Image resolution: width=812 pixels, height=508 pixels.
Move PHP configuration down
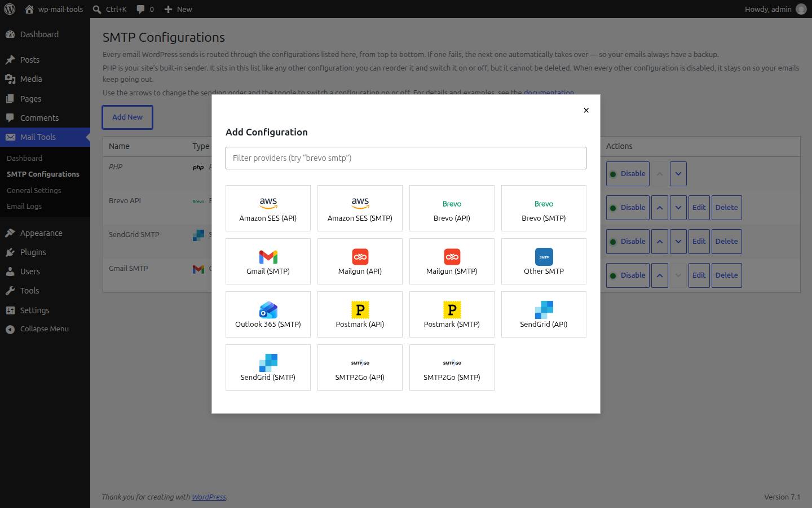[x=678, y=174]
